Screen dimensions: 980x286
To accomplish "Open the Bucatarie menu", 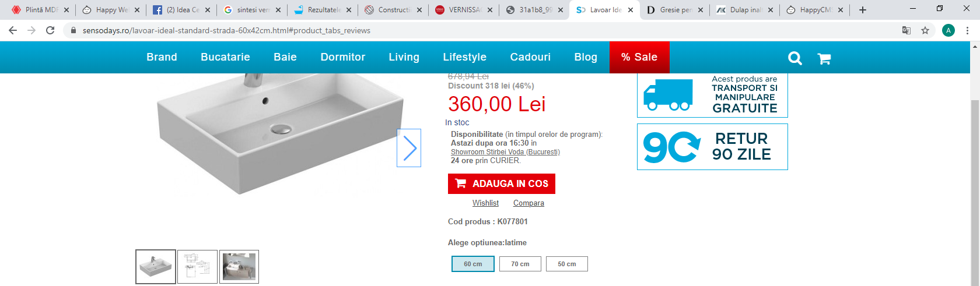I will [225, 57].
